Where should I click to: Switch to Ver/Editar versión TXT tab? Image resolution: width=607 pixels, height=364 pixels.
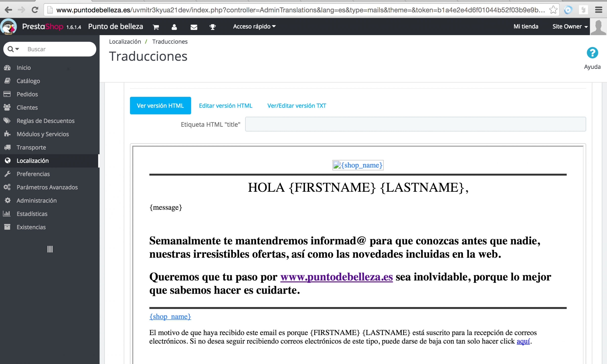pos(296,105)
